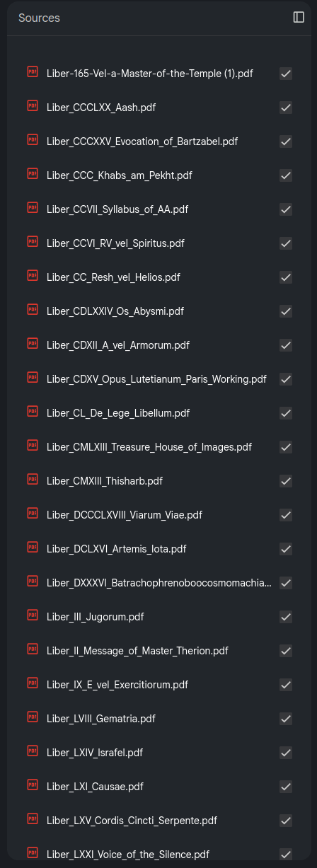317x868 pixels.
Task: Open Liber_CCC_Khabs_am_Pekht.pdf source
Action: (119, 175)
